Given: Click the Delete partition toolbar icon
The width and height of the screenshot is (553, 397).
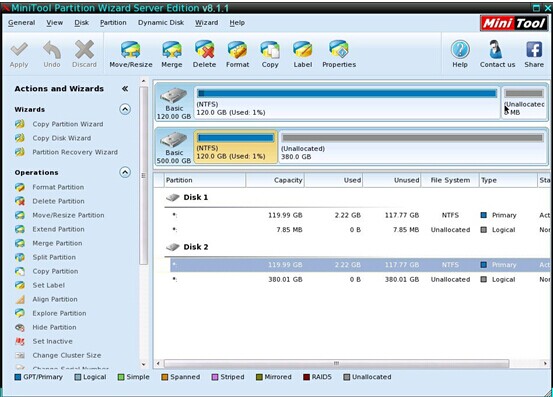Looking at the screenshot, I should point(205,50).
